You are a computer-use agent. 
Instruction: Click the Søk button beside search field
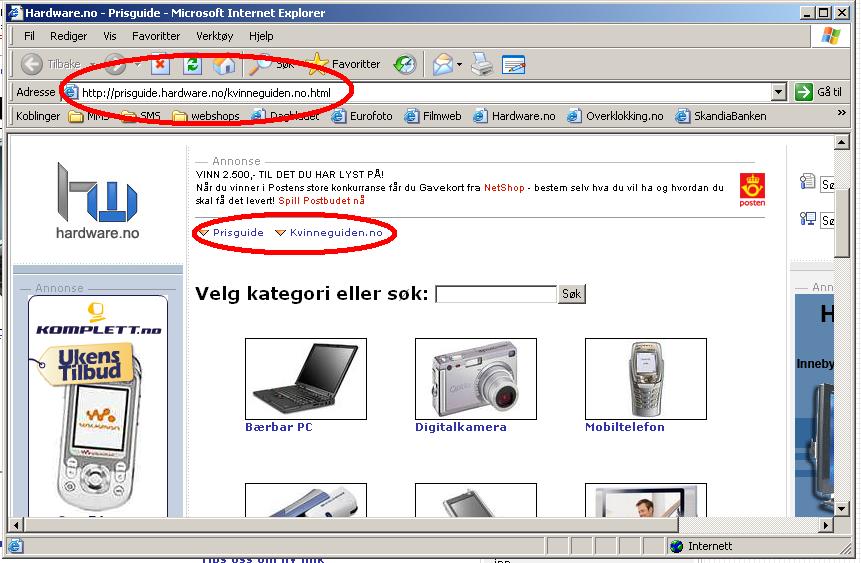tap(572, 294)
